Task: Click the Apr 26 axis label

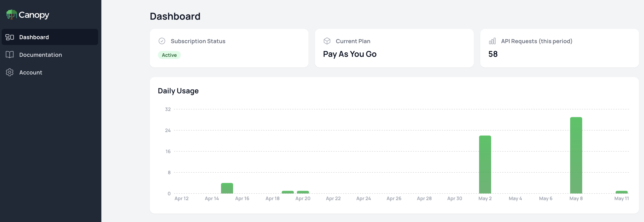Action: [x=394, y=199]
